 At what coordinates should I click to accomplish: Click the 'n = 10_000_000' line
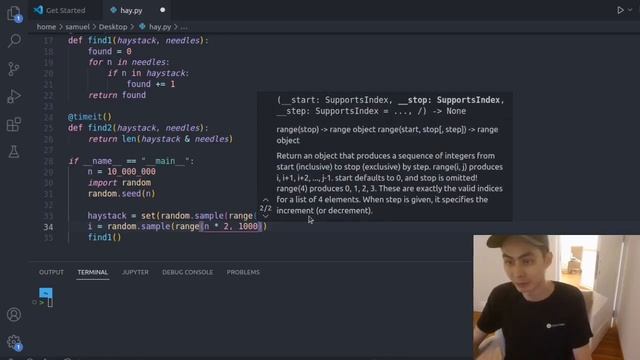[x=121, y=172]
